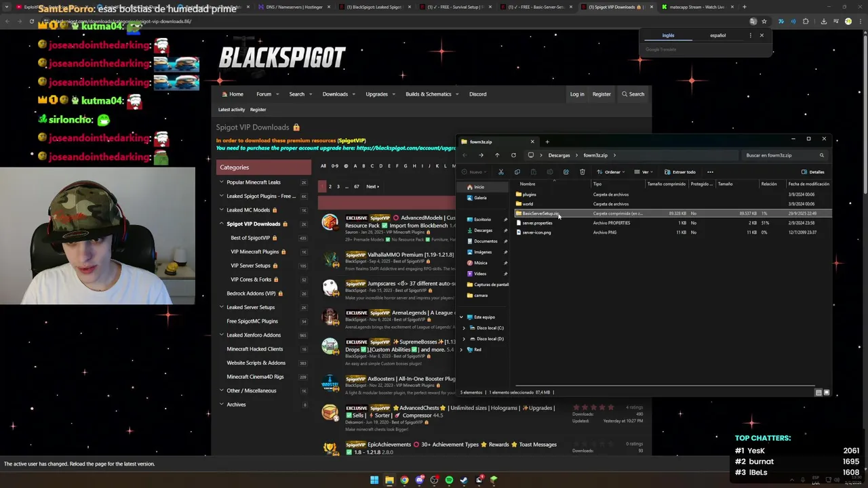
Task: Open Chrome downloads icon
Action: 823,21
